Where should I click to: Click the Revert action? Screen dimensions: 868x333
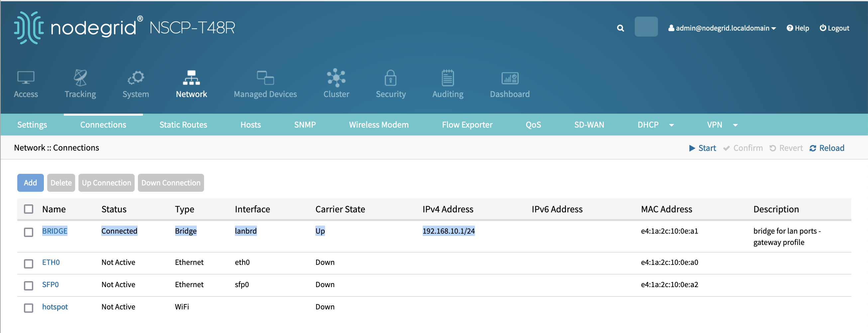pos(786,148)
